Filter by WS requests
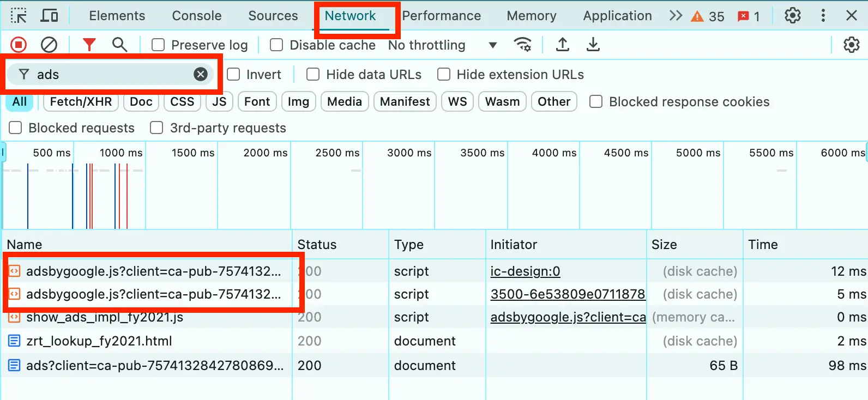 [457, 101]
